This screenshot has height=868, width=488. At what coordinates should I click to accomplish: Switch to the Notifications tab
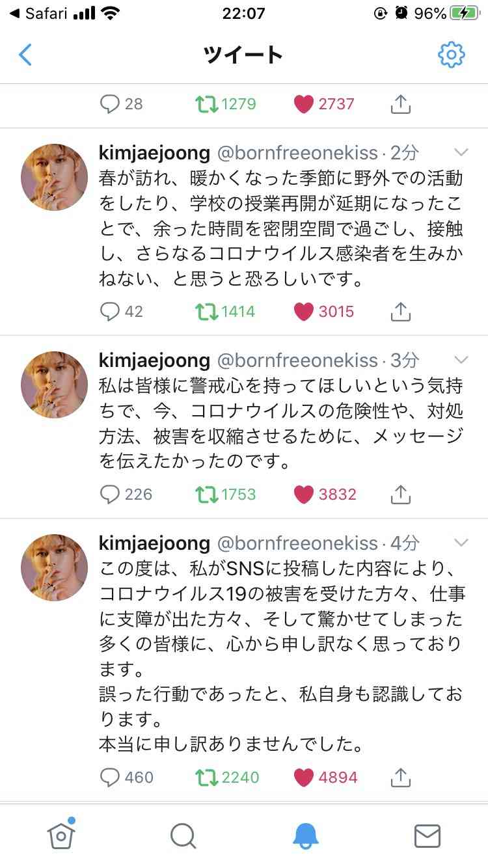click(305, 839)
